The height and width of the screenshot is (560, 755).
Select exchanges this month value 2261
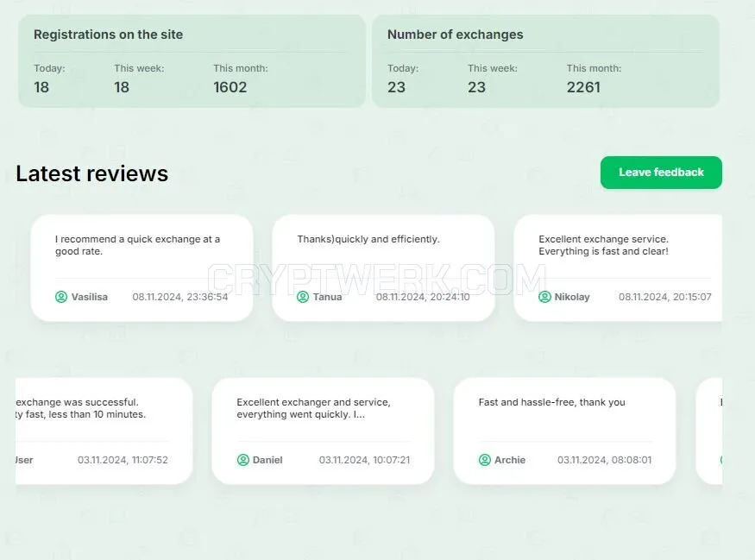583,87
